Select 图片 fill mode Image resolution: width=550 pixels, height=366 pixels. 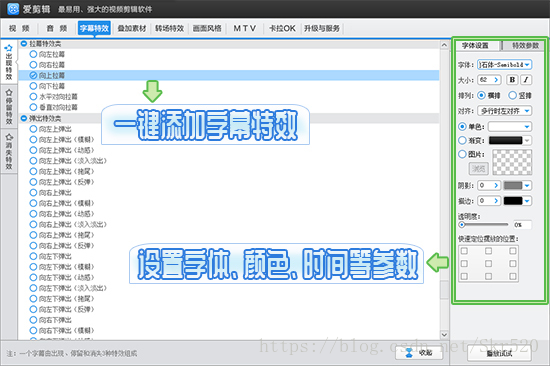(462, 154)
